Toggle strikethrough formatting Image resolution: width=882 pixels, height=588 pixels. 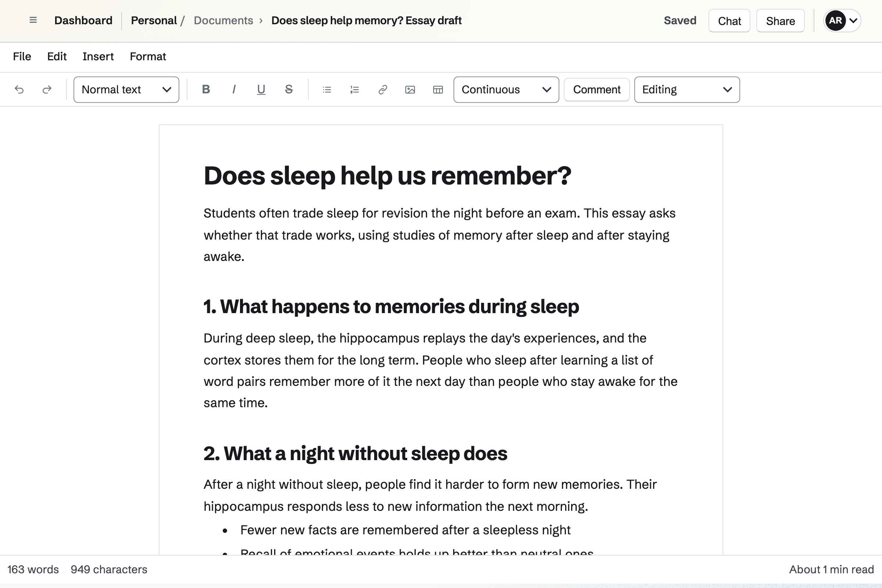pyautogui.click(x=289, y=90)
